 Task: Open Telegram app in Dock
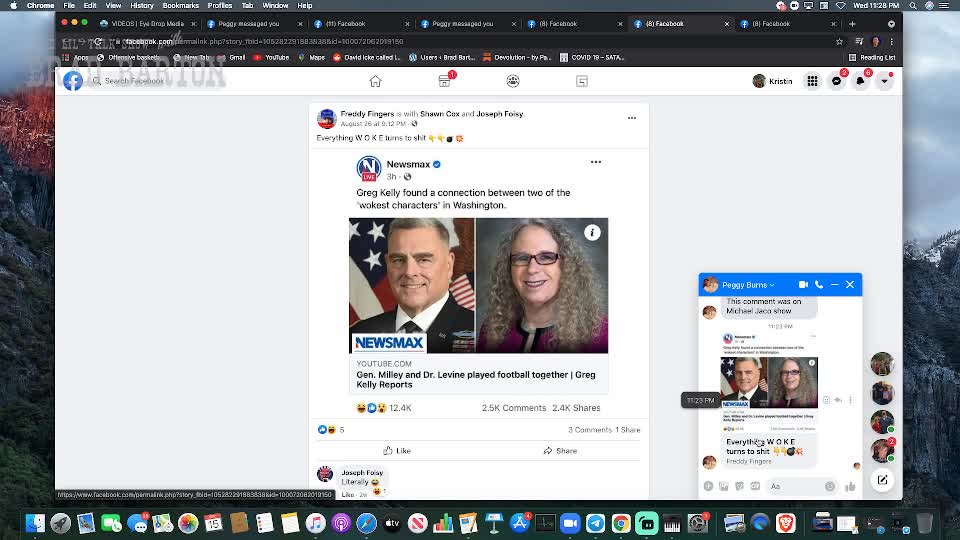click(x=596, y=523)
